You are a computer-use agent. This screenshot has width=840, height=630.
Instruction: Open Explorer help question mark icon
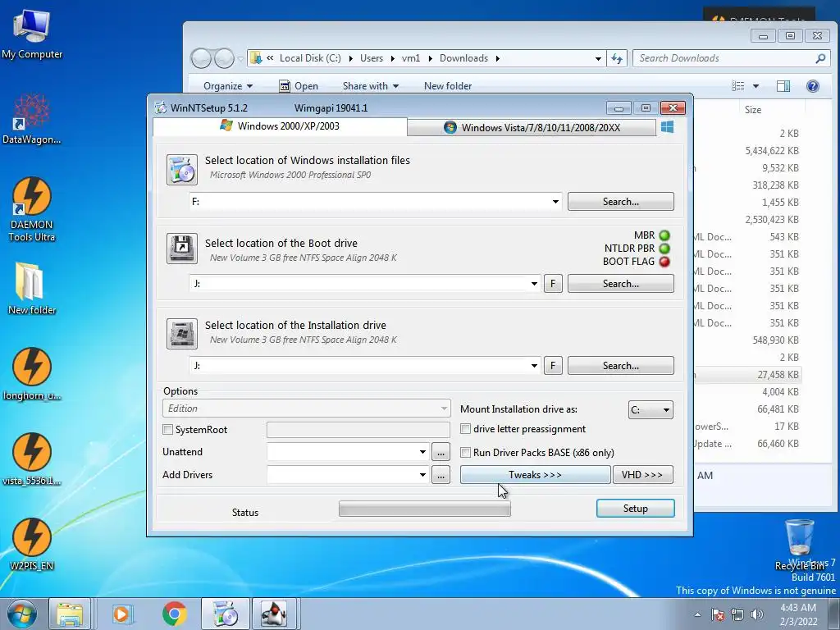click(x=812, y=85)
